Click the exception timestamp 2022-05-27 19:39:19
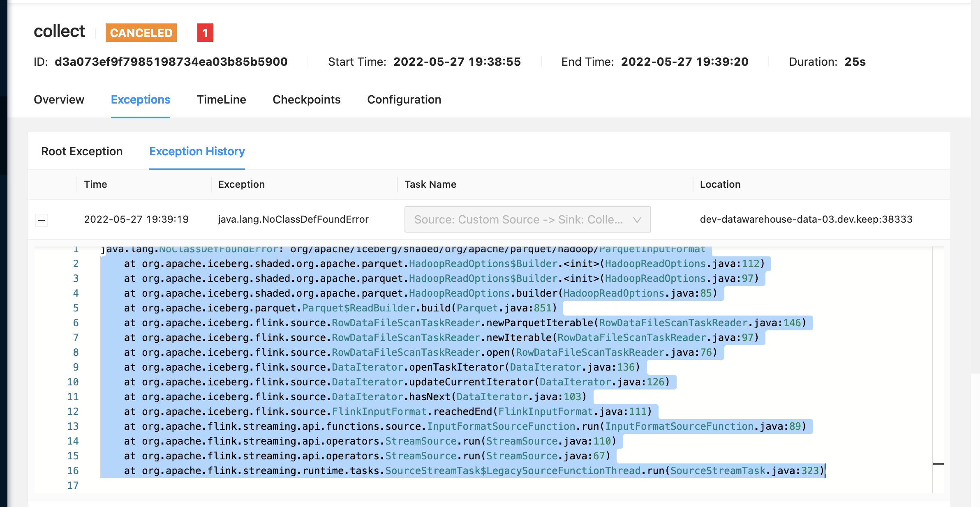Screen dimensions: 980x507 tap(136, 220)
